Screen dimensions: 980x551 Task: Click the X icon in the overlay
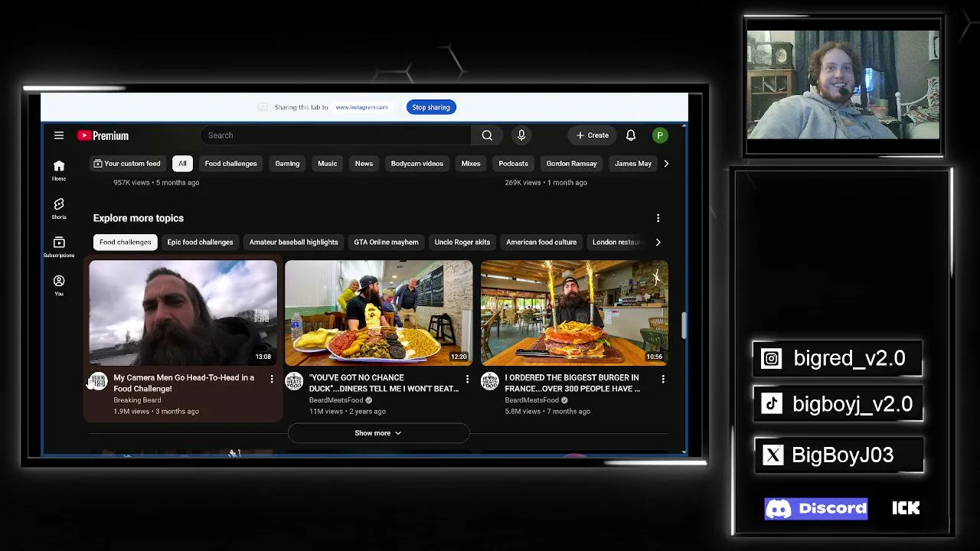click(773, 455)
